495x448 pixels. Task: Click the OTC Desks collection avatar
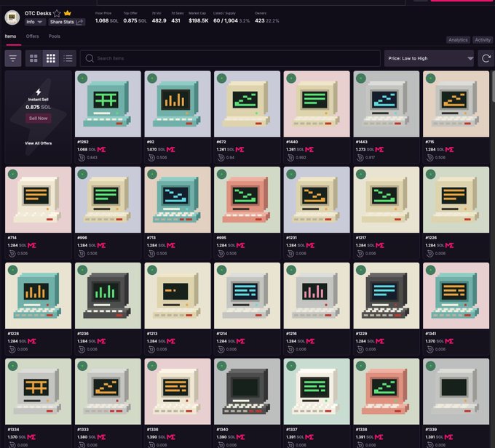[12, 17]
